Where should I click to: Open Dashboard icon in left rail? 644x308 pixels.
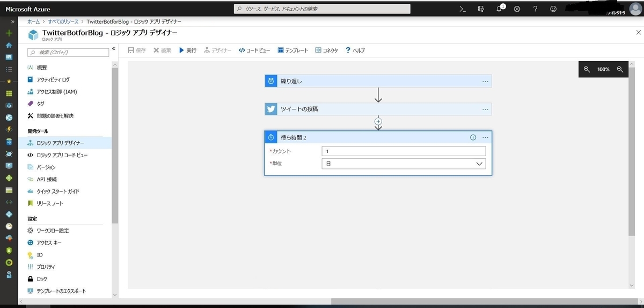pos(9,57)
